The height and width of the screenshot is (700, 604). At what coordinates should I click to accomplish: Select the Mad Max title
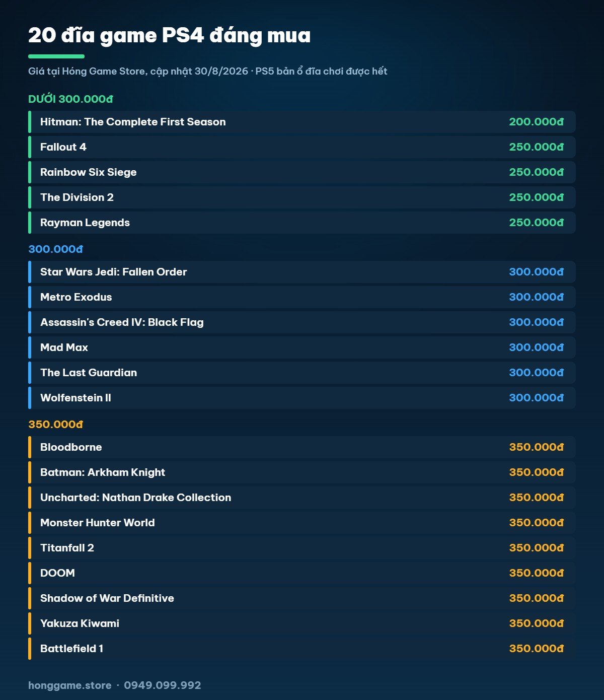click(64, 347)
